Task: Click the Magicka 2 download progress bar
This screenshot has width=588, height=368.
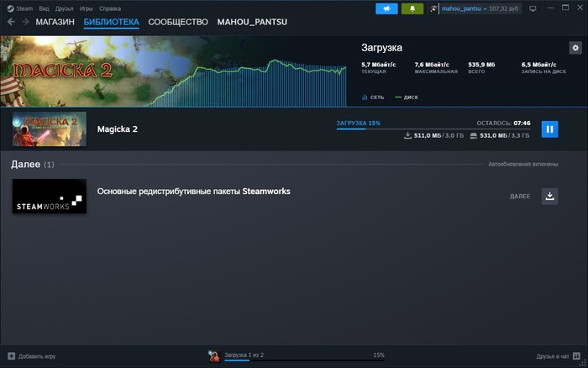Action: [x=433, y=129]
